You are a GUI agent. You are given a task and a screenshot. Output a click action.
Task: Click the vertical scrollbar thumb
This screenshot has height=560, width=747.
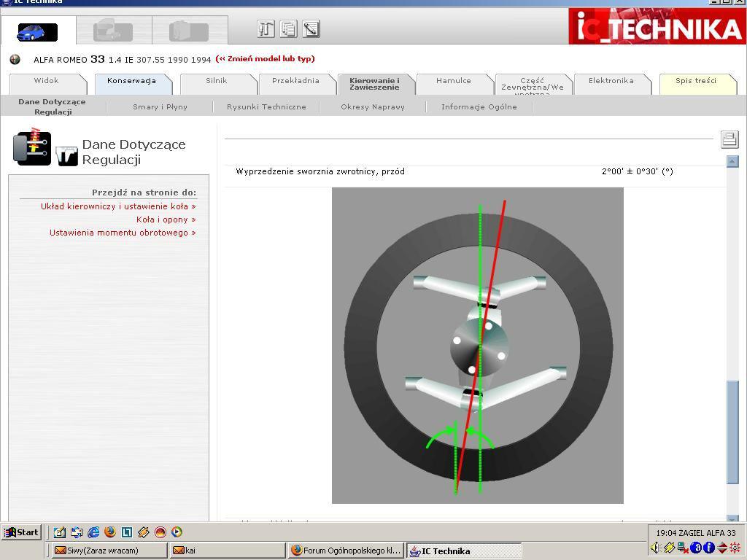point(732,432)
